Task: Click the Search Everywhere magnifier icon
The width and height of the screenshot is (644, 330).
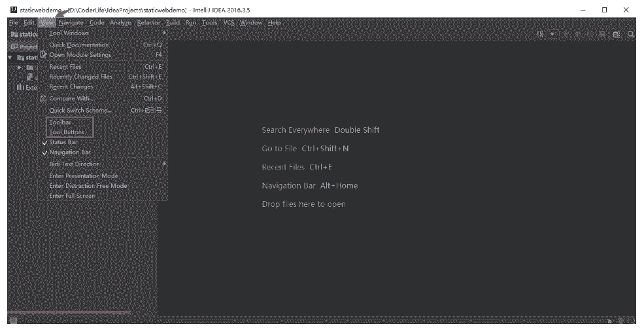Action: click(x=631, y=34)
